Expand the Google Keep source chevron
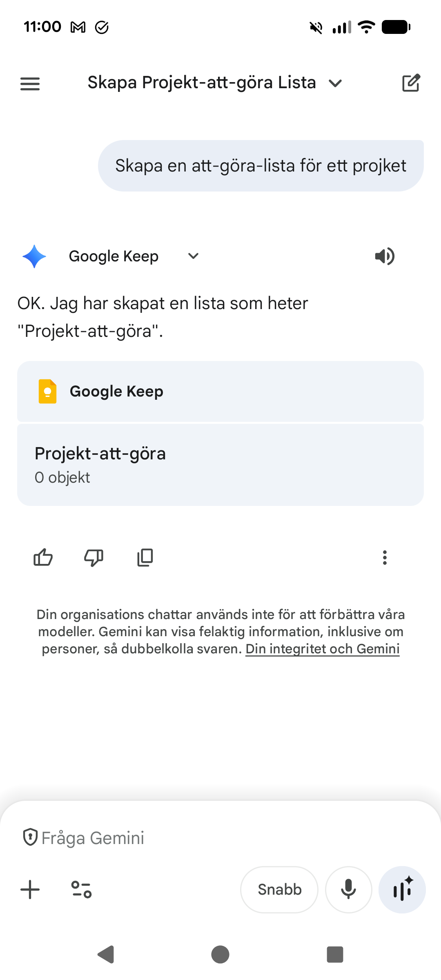 193,256
